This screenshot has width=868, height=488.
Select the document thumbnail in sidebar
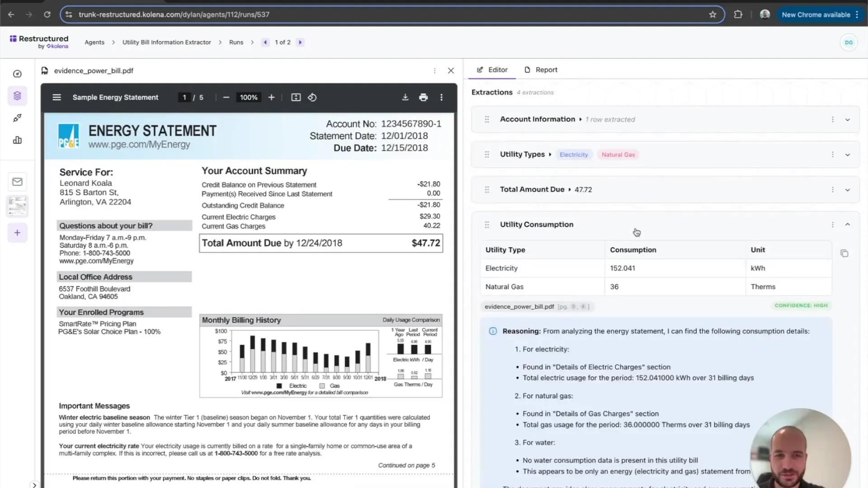click(17, 206)
